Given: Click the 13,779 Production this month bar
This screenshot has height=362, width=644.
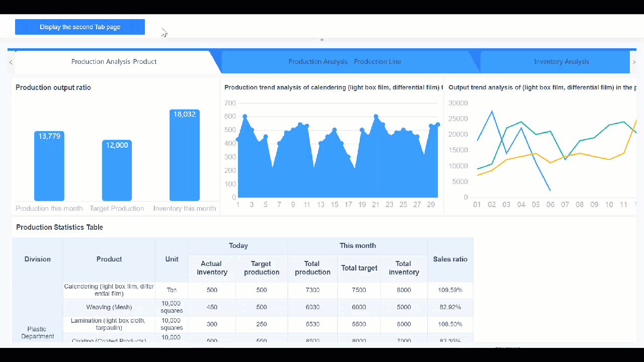Looking at the screenshot, I should [49, 166].
